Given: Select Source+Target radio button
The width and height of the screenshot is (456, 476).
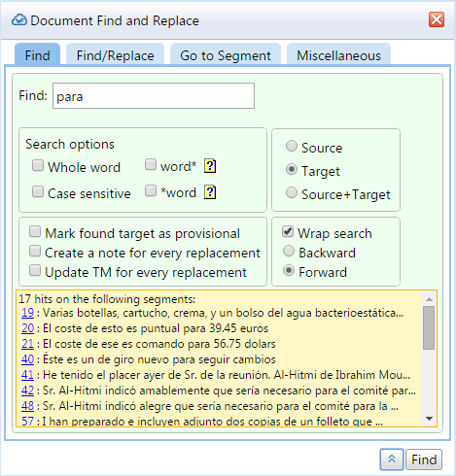Looking at the screenshot, I should pyautogui.click(x=292, y=192).
